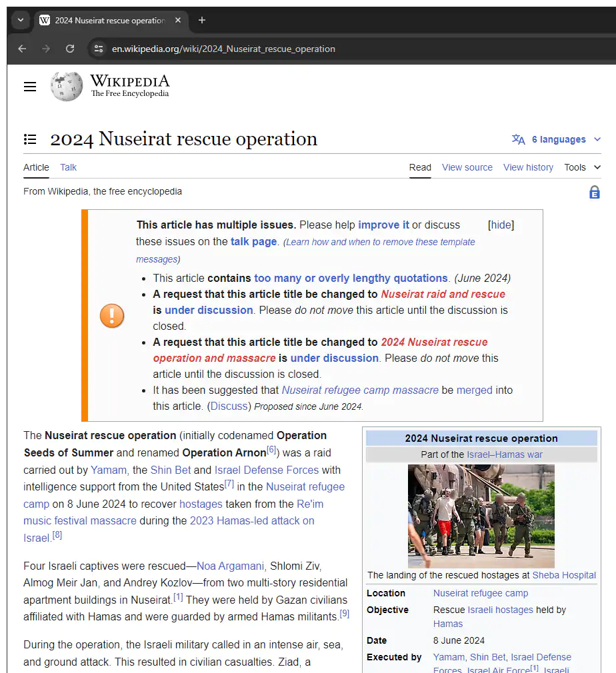Open the Yamam link in the lead paragraph
The width and height of the screenshot is (616, 673).
(x=109, y=470)
